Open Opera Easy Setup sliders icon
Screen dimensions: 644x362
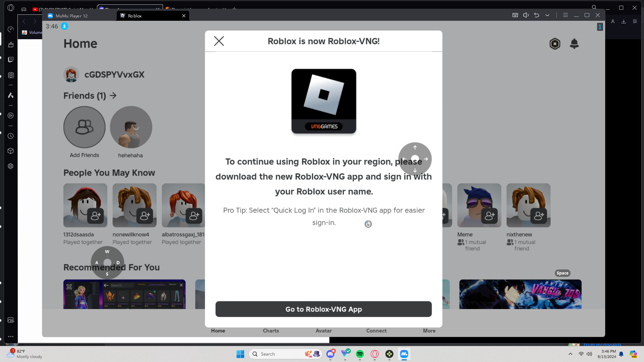pos(635,21)
